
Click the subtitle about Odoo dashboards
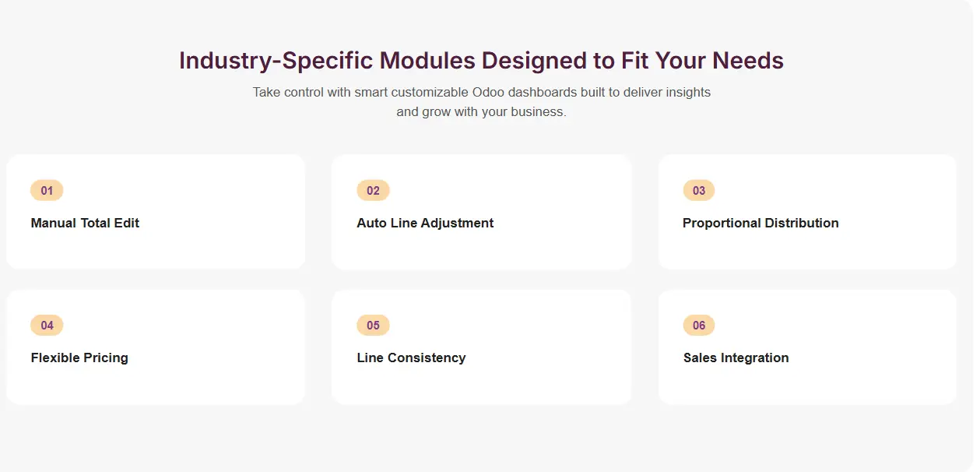481,102
